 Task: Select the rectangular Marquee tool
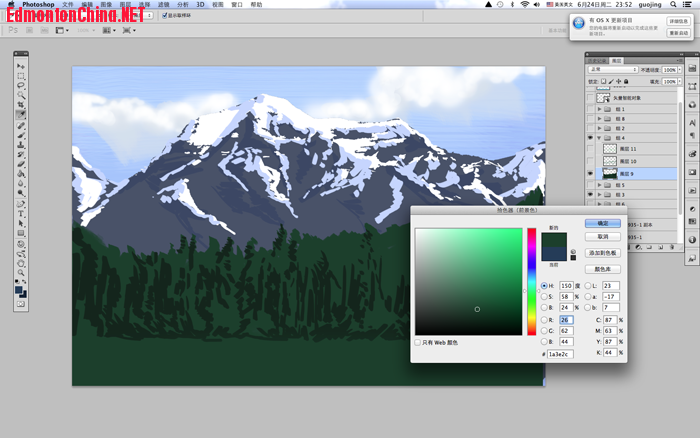pyautogui.click(x=21, y=76)
